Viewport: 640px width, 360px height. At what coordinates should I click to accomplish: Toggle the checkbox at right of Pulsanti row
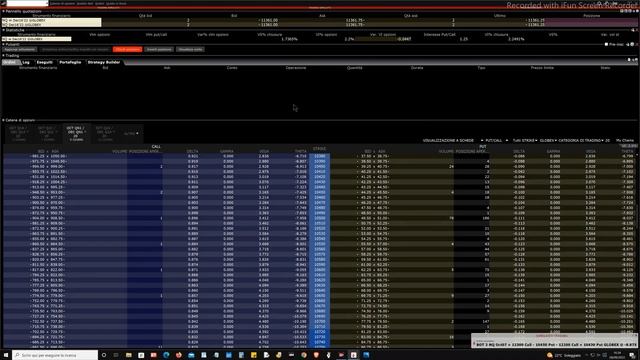[x=606, y=44]
